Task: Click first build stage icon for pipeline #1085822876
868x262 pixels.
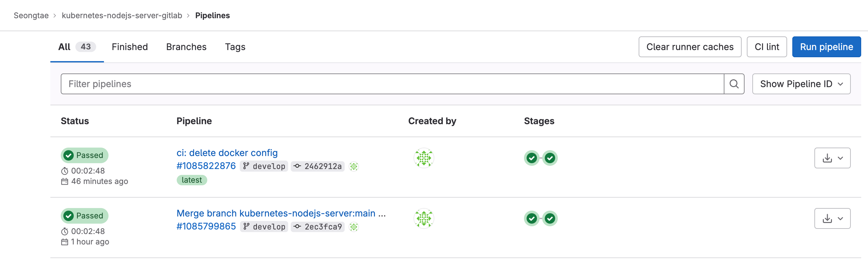Action: pos(532,158)
